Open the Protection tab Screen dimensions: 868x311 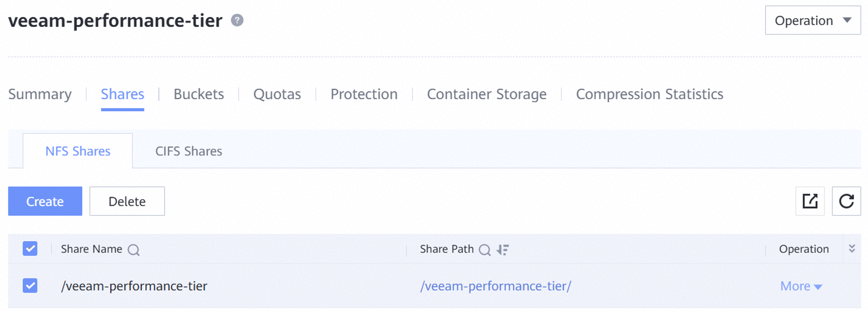(x=364, y=94)
